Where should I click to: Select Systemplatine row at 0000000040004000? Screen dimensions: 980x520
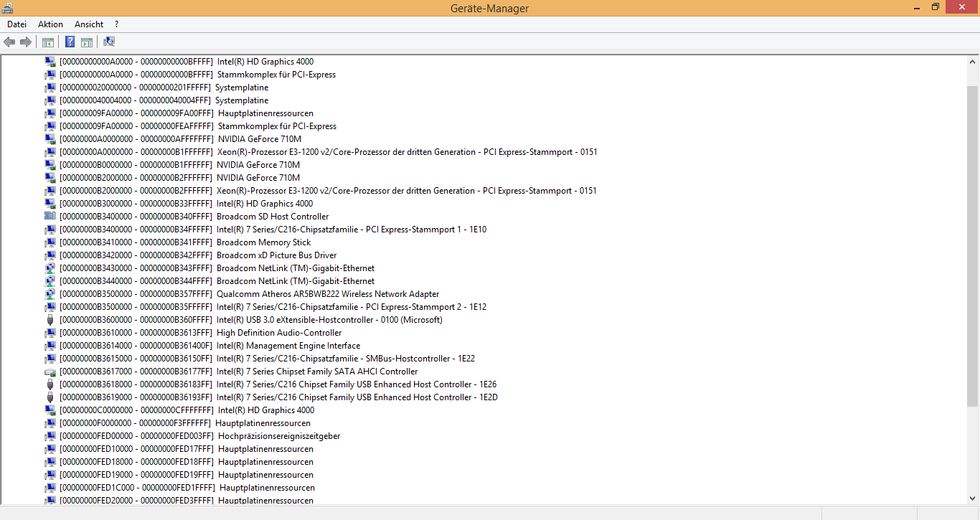click(x=164, y=100)
